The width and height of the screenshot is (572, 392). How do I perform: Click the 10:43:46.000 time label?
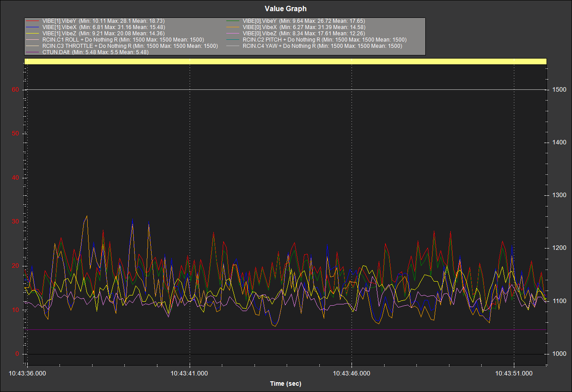pyautogui.click(x=352, y=373)
